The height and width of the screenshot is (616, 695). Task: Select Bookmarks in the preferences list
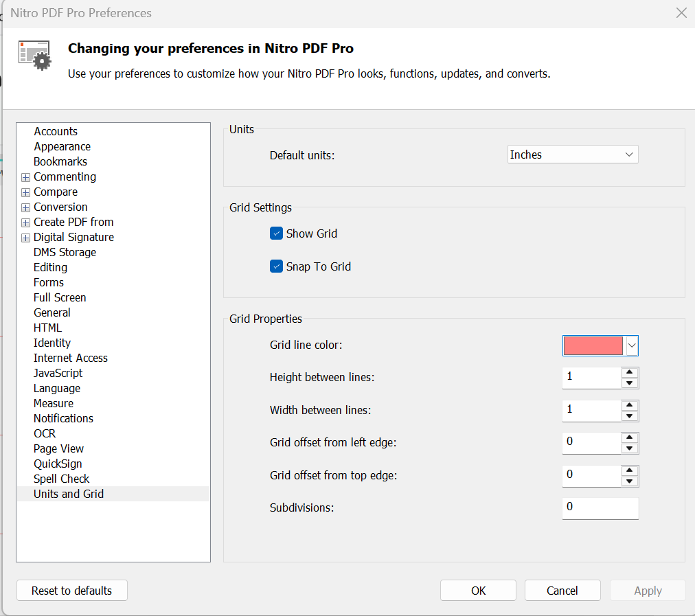[x=60, y=162]
